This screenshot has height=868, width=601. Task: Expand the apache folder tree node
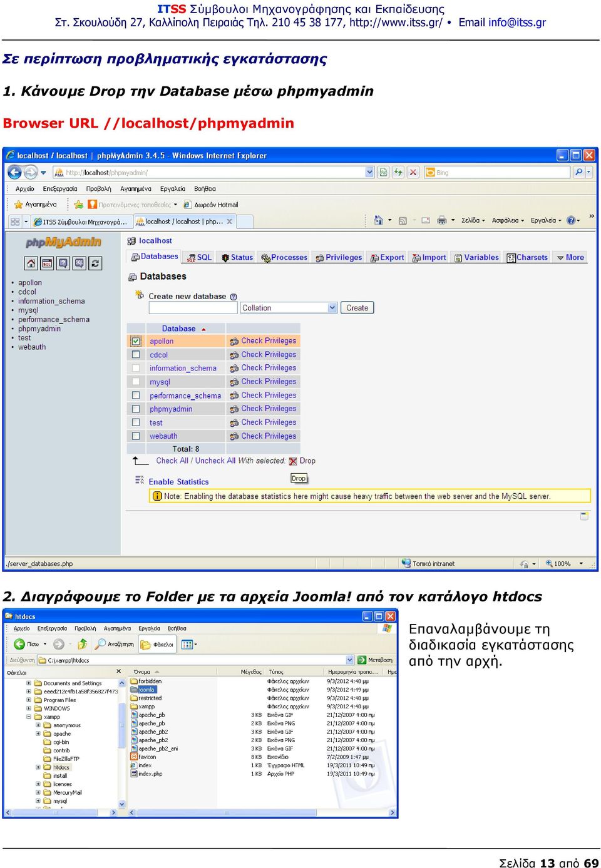38,734
